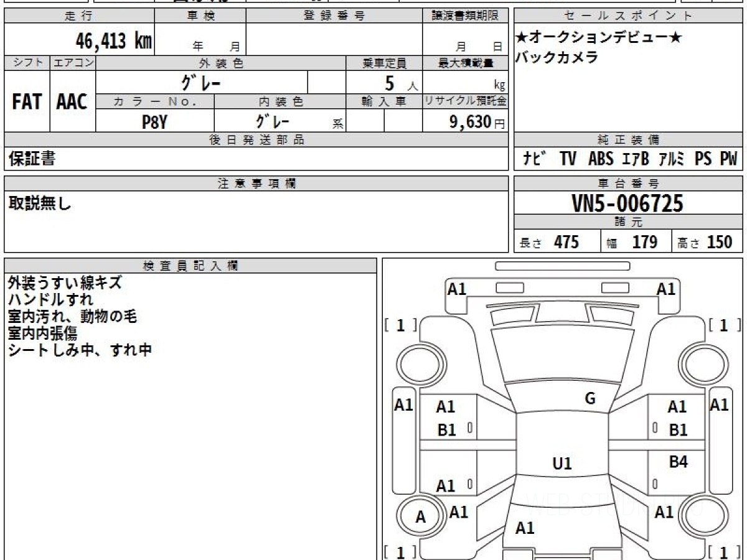Viewport: 747px width, 560px height.
Task: Click the カラーNo. header
Action: (x=155, y=101)
